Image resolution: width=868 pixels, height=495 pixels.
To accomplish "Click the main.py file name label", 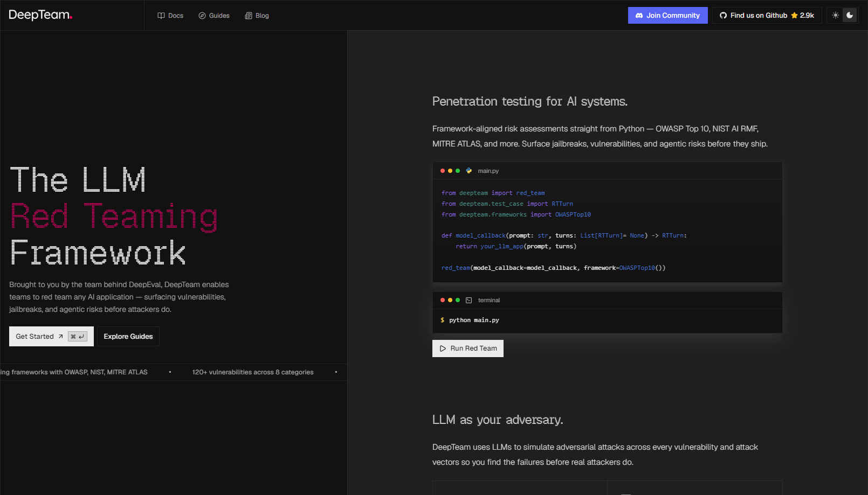I will coord(488,171).
